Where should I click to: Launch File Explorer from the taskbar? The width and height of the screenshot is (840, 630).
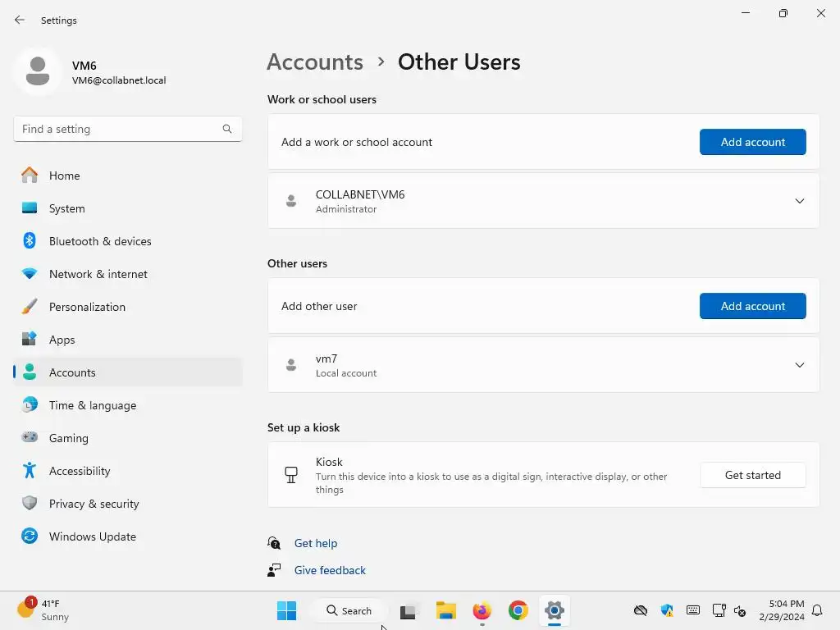click(445, 610)
